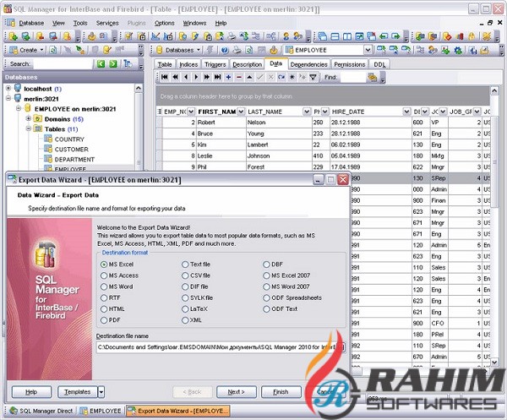Image resolution: width=507 pixels, height=420 pixels.
Task: Insert record with the blue plus icon
Action: click(228, 77)
